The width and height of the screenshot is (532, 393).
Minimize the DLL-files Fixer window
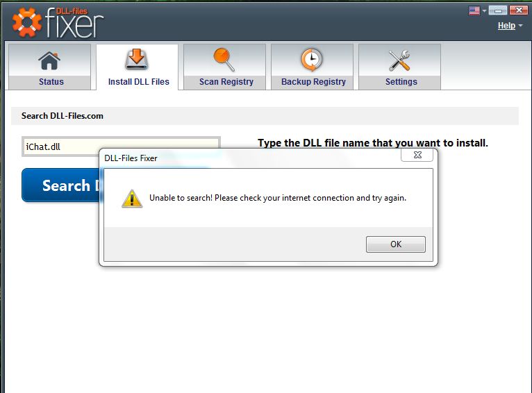pyautogui.click(x=497, y=10)
